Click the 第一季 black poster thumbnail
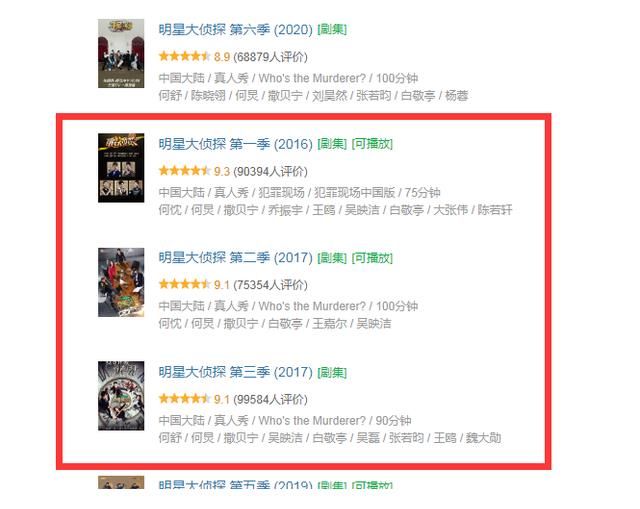640x509 pixels. pos(121,167)
